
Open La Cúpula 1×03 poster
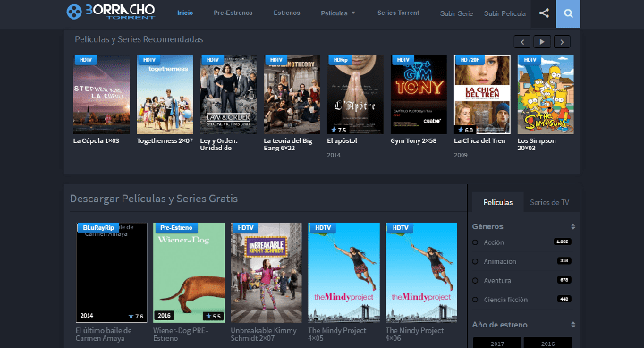tap(101, 95)
